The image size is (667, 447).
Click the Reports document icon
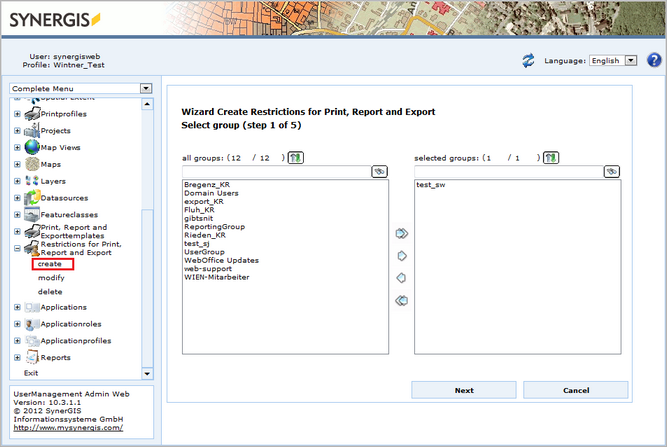(x=32, y=357)
